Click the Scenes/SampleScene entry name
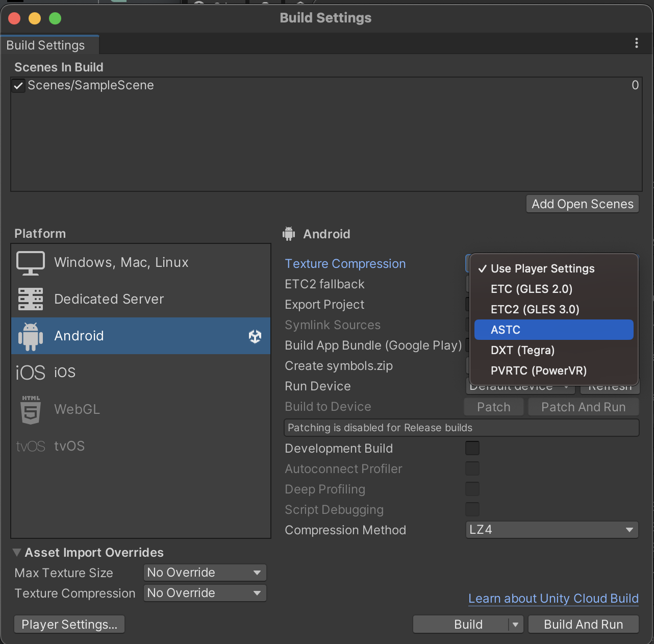Viewport: 654px width, 644px height. click(91, 85)
